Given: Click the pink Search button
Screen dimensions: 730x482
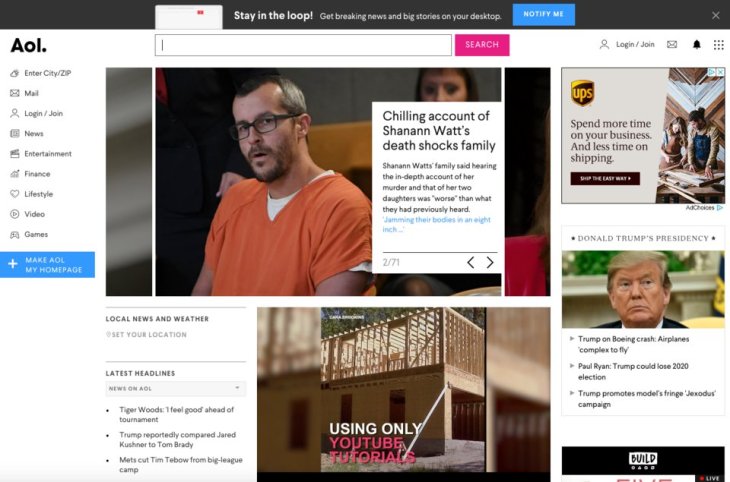Looking at the screenshot, I should click(x=481, y=45).
